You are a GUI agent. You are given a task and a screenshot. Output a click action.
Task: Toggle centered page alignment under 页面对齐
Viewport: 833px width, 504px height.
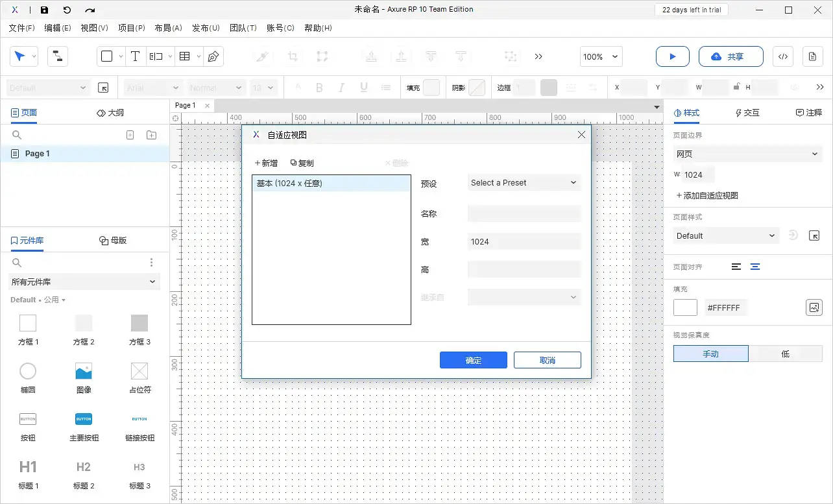point(756,266)
